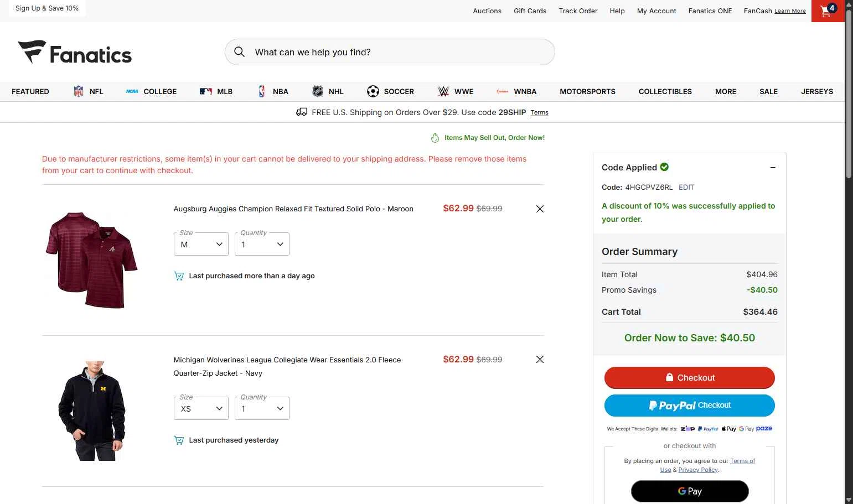
Task: Click the green code applied checkmark
Action: [x=664, y=167]
